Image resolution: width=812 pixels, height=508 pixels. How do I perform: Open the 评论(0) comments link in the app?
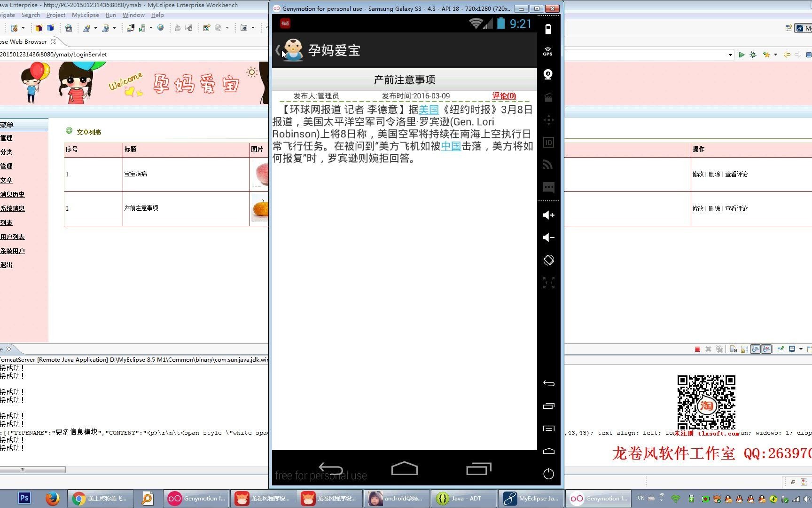[x=504, y=95]
